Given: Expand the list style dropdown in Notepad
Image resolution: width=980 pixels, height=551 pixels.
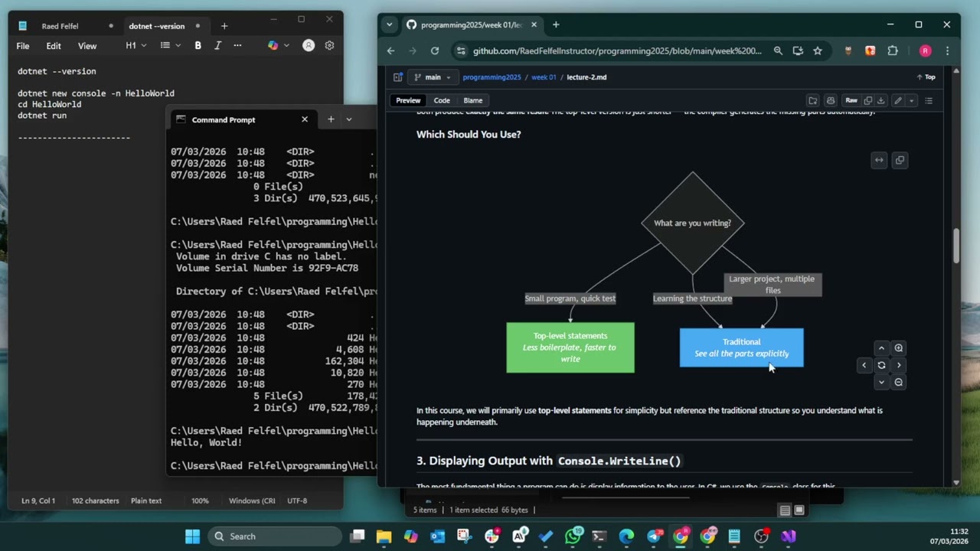Looking at the screenshot, I should tap(170, 46).
